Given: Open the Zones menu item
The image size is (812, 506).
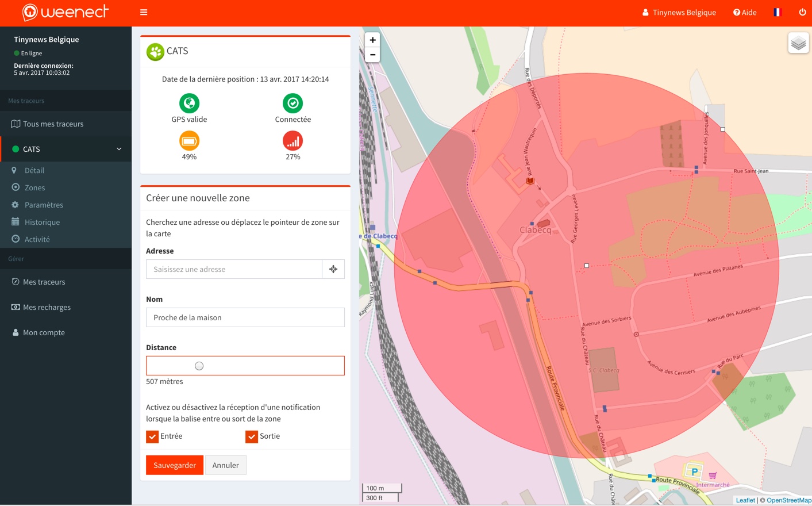Looking at the screenshot, I should click(x=34, y=187).
